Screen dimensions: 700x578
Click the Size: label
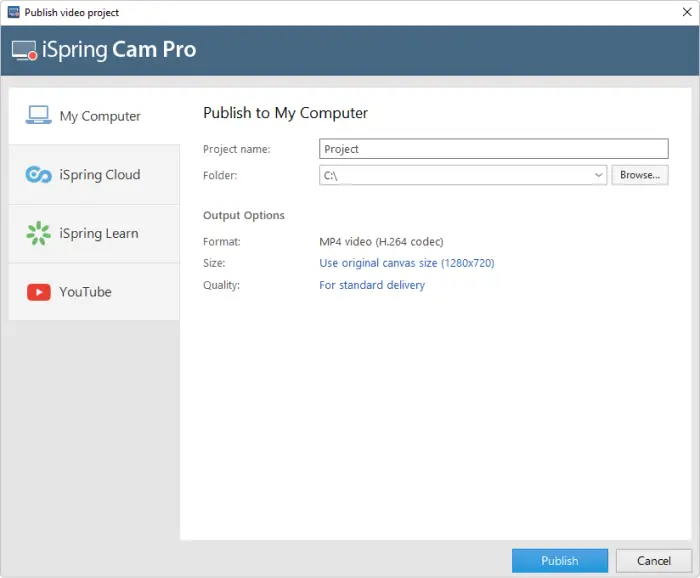coord(214,263)
